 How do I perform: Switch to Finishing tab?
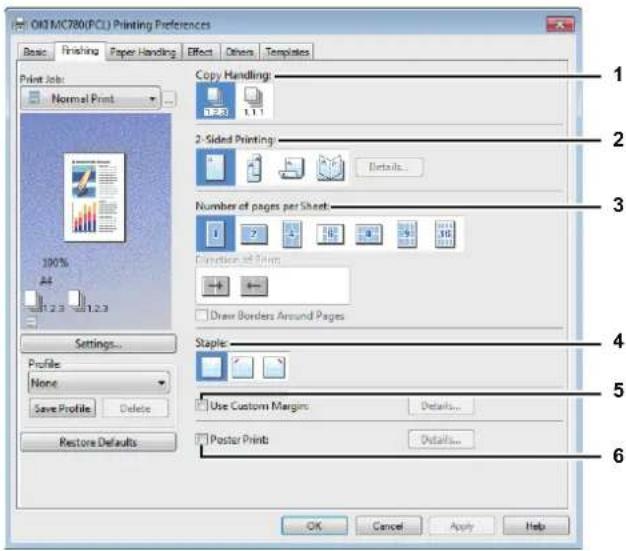pyautogui.click(x=80, y=51)
